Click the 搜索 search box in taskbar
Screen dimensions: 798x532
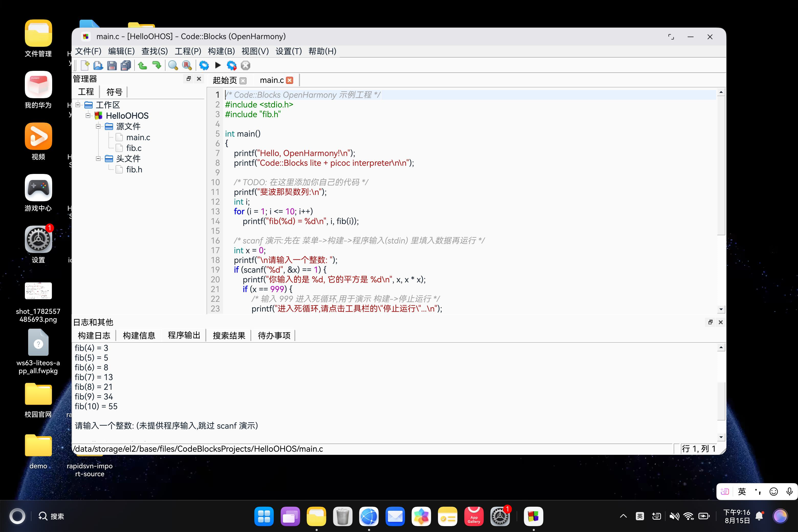(x=52, y=516)
